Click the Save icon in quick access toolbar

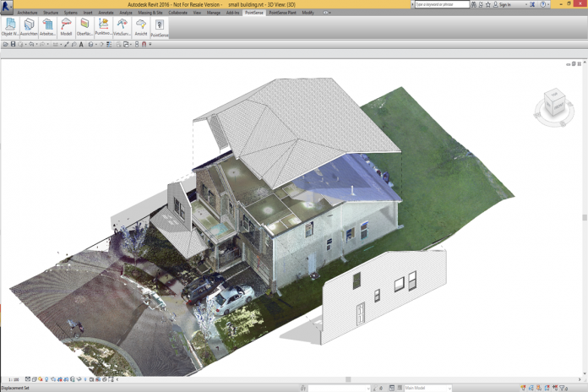point(13,44)
